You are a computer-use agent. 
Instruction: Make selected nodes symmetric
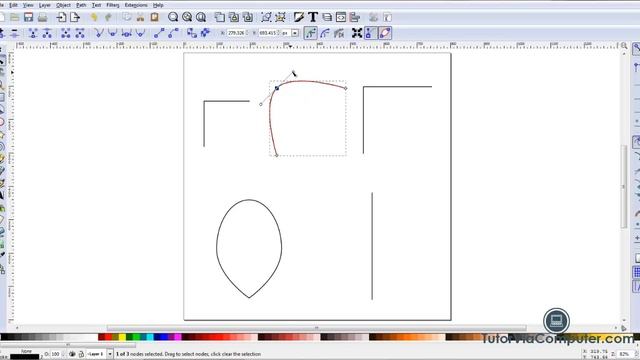126,33
